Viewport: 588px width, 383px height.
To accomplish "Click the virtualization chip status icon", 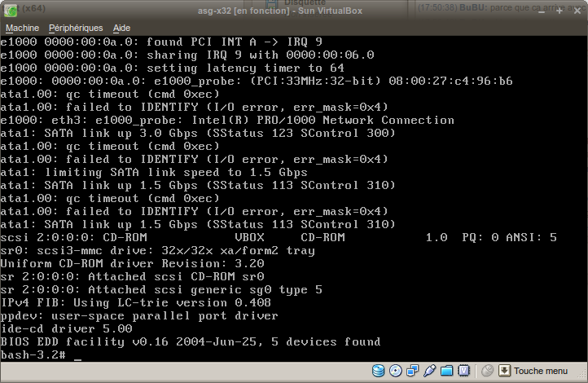I will pos(463,371).
